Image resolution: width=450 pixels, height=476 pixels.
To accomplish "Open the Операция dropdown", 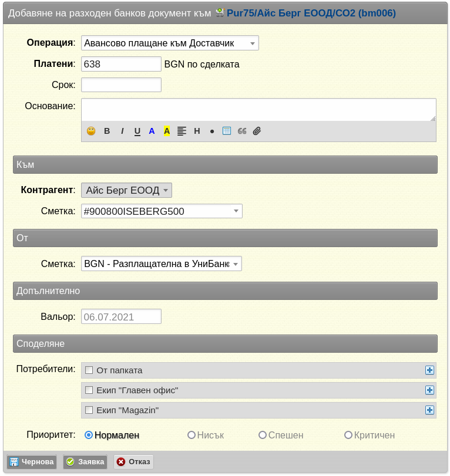I will (x=170, y=43).
